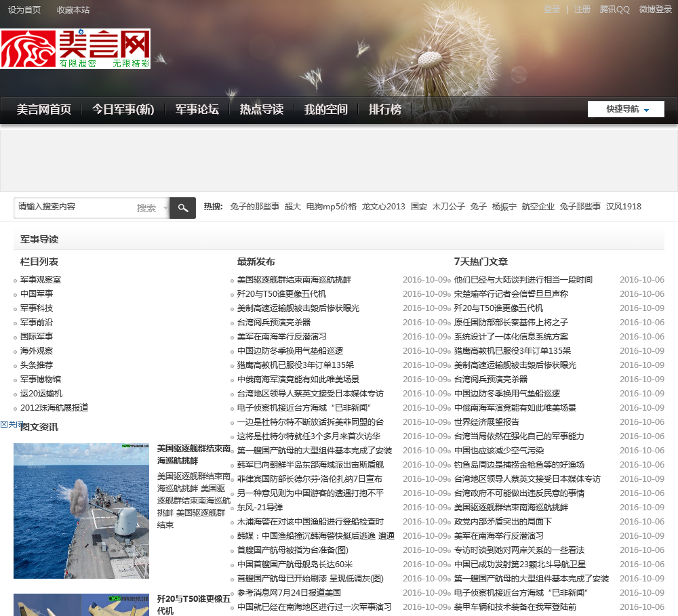Log in with 腾讯QQ
Viewport: 678px width, 616px height.
(614, 9)
